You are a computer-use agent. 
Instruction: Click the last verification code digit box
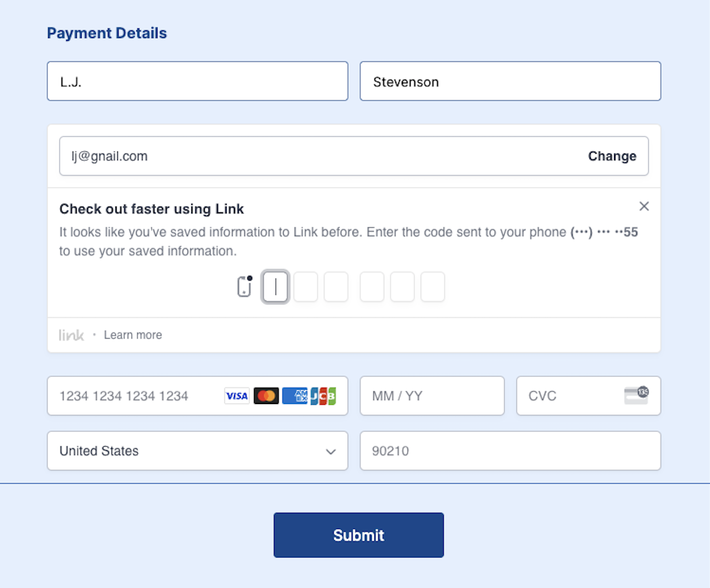pyautogui.click(x=433, y=287)
